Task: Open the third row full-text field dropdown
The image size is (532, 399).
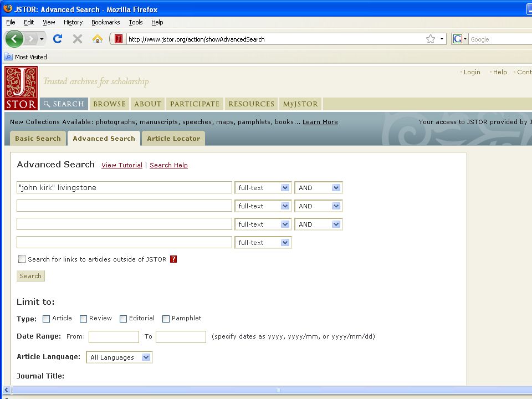Action: click(x=263, y=224)
